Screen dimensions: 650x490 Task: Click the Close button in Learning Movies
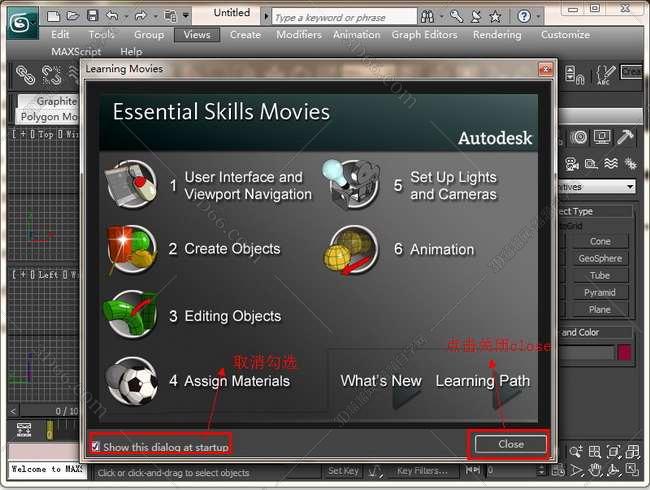click(511, 444)
